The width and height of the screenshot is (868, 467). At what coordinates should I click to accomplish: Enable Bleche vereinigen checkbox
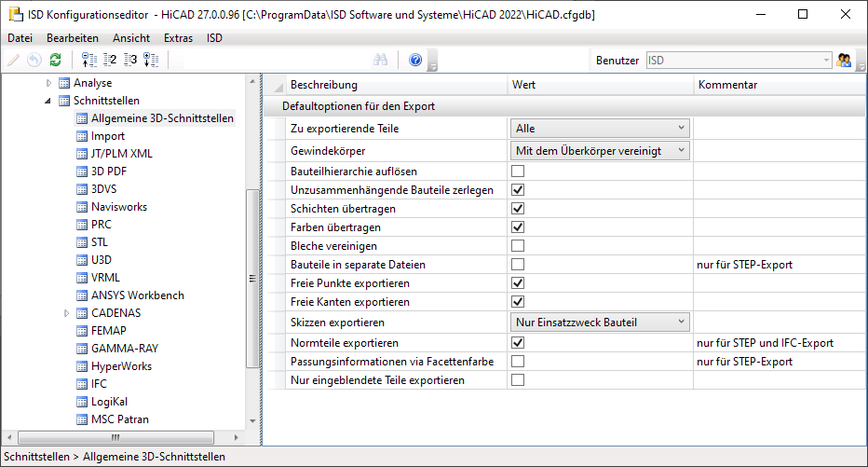(x=518, y=245)
